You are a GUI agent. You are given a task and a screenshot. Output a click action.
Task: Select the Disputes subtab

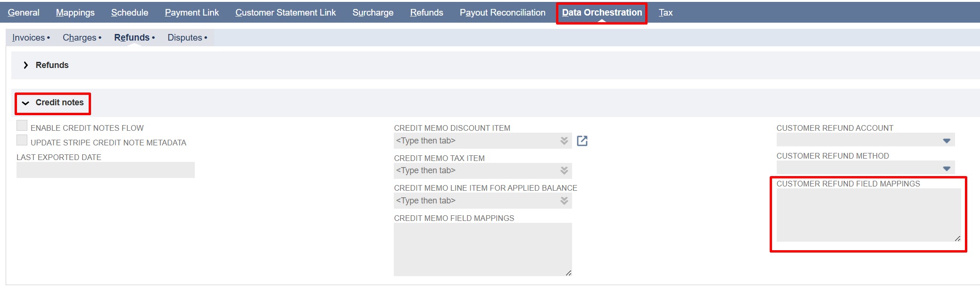tap(185, 38)
